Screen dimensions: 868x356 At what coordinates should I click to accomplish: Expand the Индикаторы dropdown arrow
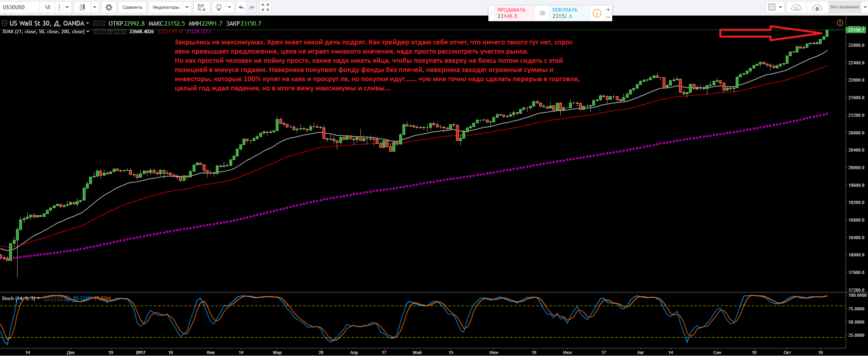point(187,7)
